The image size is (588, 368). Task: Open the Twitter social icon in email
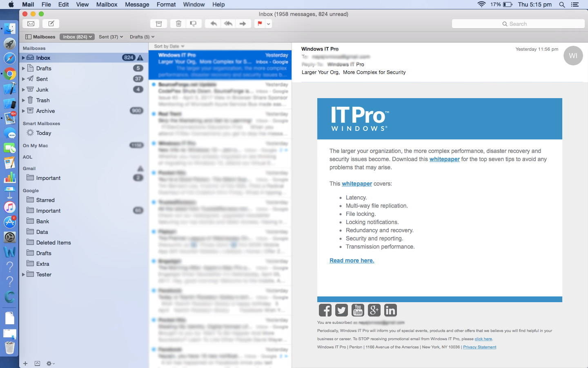[x=341, y=310]
